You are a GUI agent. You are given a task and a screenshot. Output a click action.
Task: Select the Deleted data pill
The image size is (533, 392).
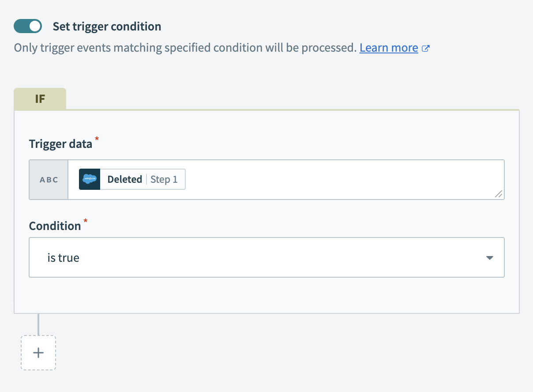pos(125,179)
